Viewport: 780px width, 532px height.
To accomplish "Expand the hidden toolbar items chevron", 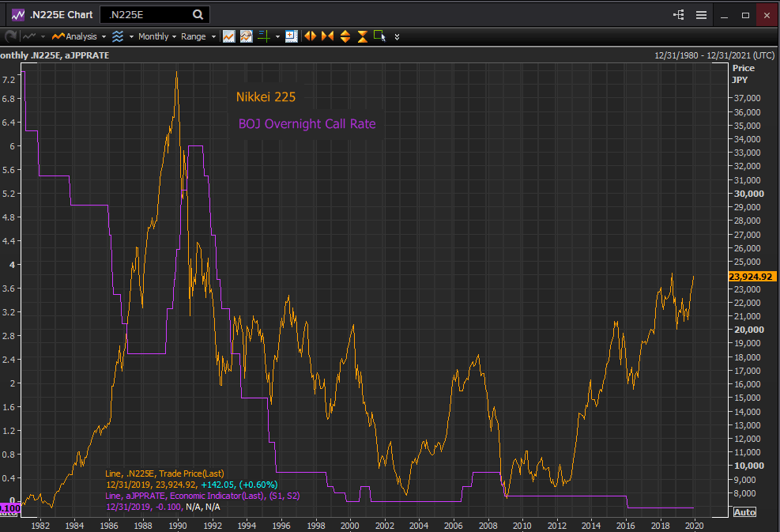I will [398, 36].
